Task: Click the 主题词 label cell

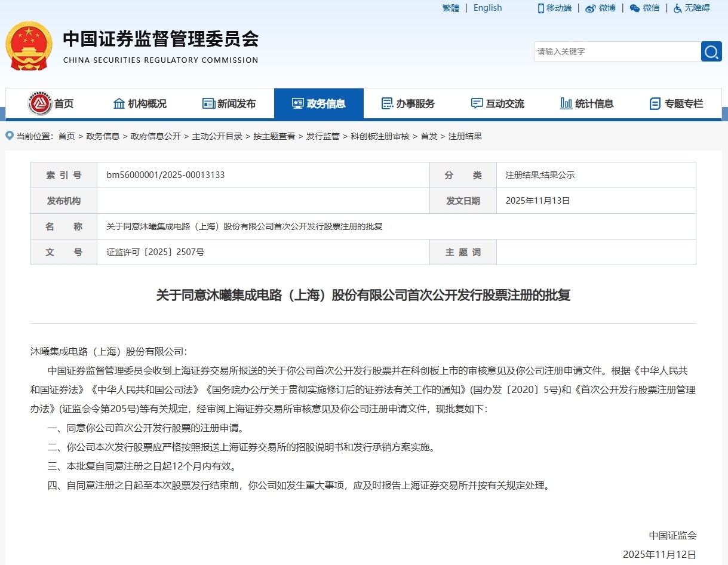Action: [x=463, y=252]
